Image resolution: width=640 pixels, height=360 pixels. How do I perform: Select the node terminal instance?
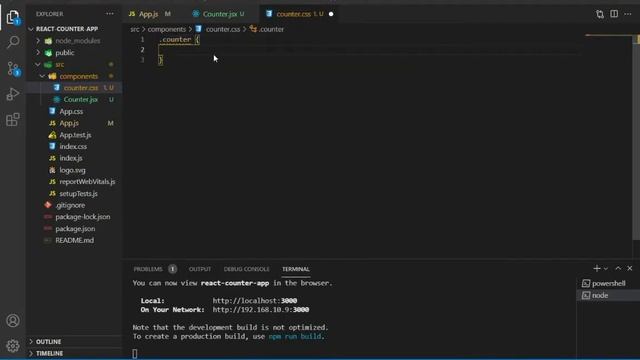click(608, 295)
